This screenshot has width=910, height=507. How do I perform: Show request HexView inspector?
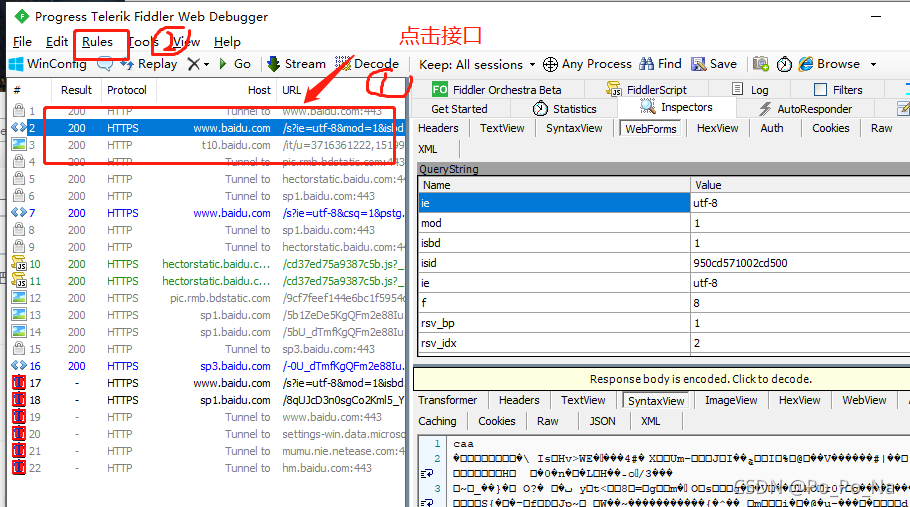click(x=717, y=128)
